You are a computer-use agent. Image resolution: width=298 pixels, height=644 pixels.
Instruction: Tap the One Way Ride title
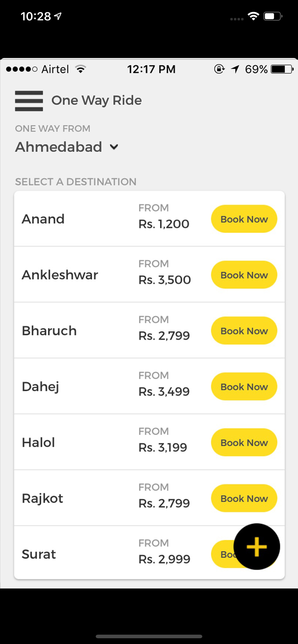96,100
